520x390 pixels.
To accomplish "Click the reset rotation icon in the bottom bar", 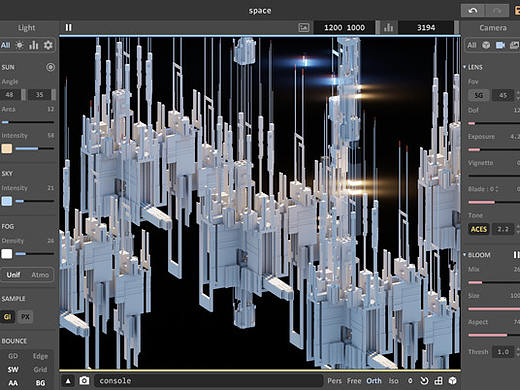I will click(424, 381).
